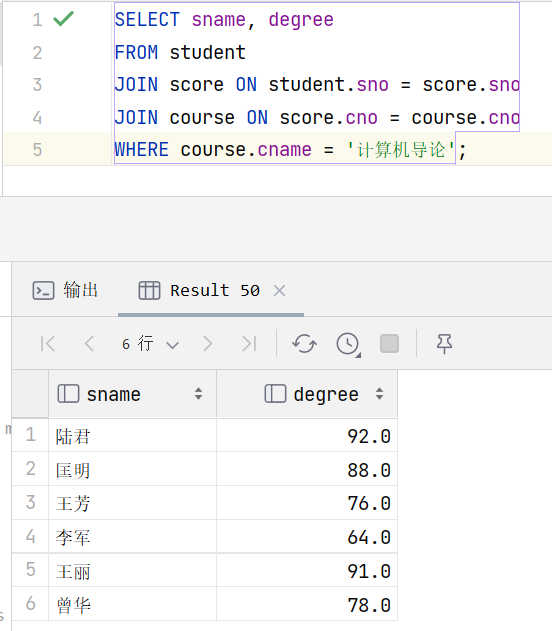This screenshot has height=631, width=552.
Task: Sort by the degree column arrows
Action: click(x=379, y=394)
